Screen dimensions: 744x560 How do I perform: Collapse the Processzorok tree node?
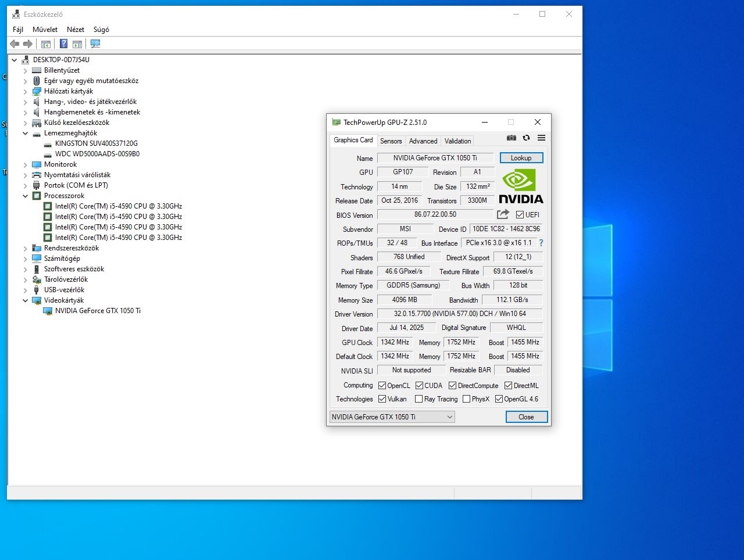(x=25, y=196)
